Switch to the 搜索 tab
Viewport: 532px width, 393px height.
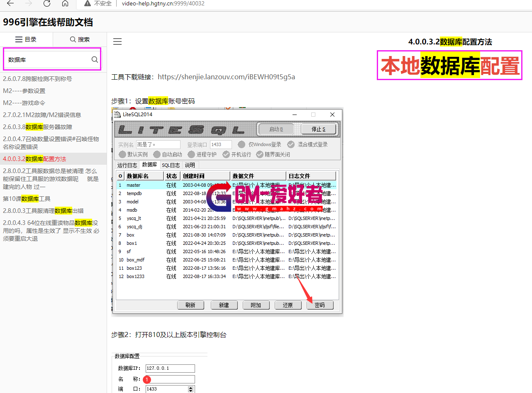point(80,39)
